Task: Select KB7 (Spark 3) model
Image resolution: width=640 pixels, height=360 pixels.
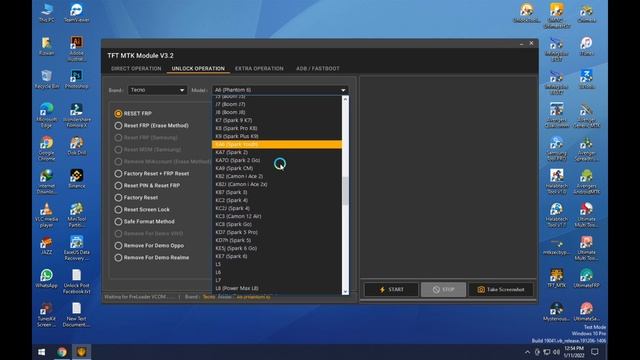Action: (277, 192)
